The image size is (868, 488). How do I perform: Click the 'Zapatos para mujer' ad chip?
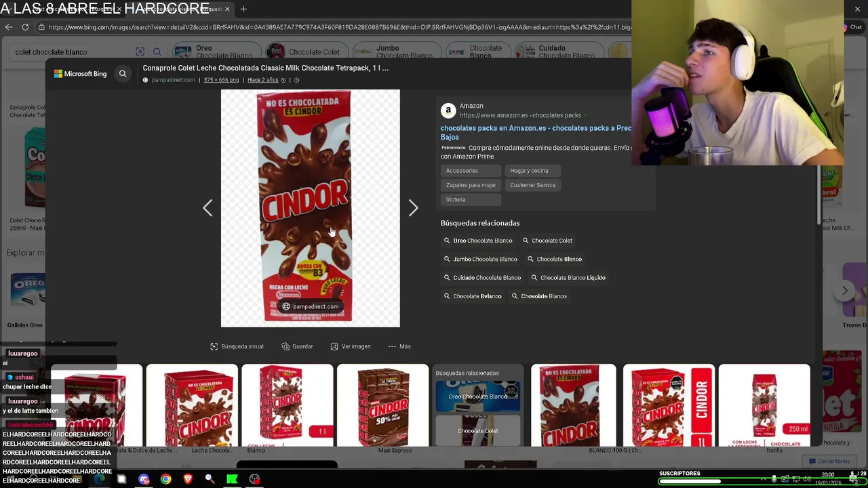pos(471,185)
